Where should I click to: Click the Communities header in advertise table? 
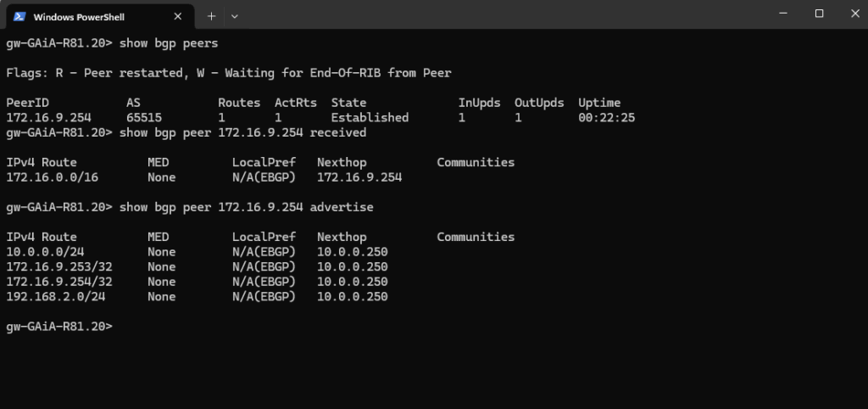click(476, 237)
